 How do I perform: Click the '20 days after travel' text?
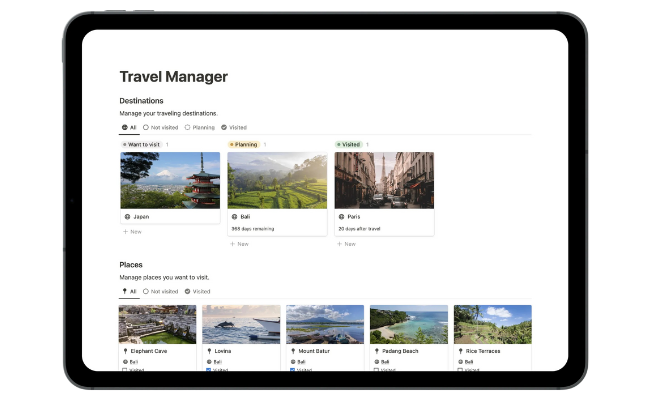click(359, 229)
